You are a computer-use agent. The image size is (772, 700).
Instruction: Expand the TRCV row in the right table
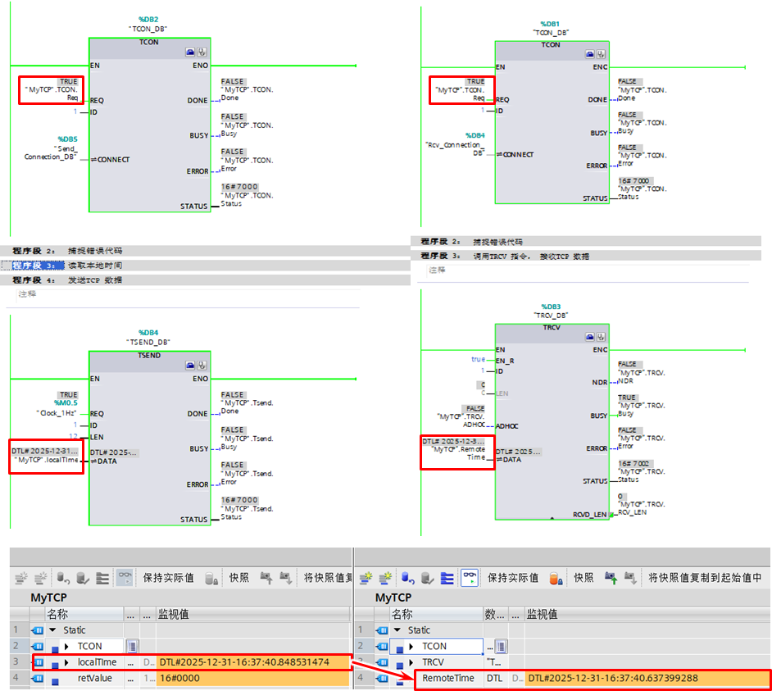411,662
